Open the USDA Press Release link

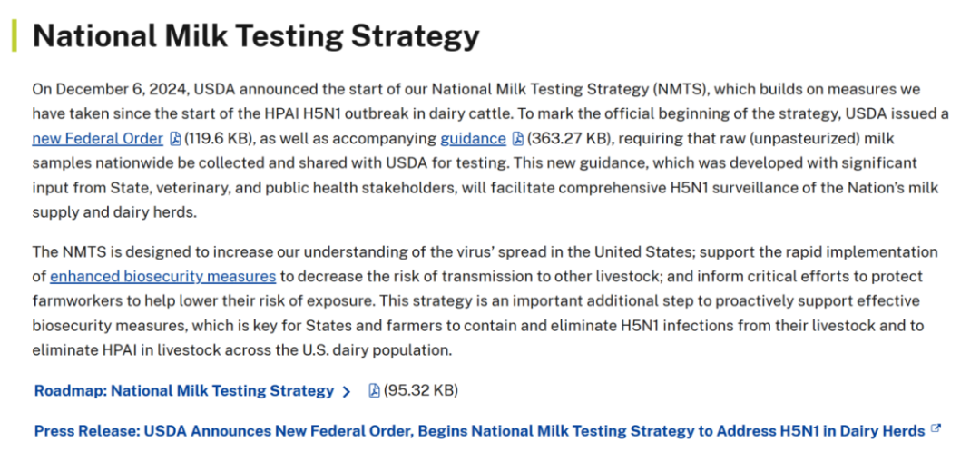479,431
